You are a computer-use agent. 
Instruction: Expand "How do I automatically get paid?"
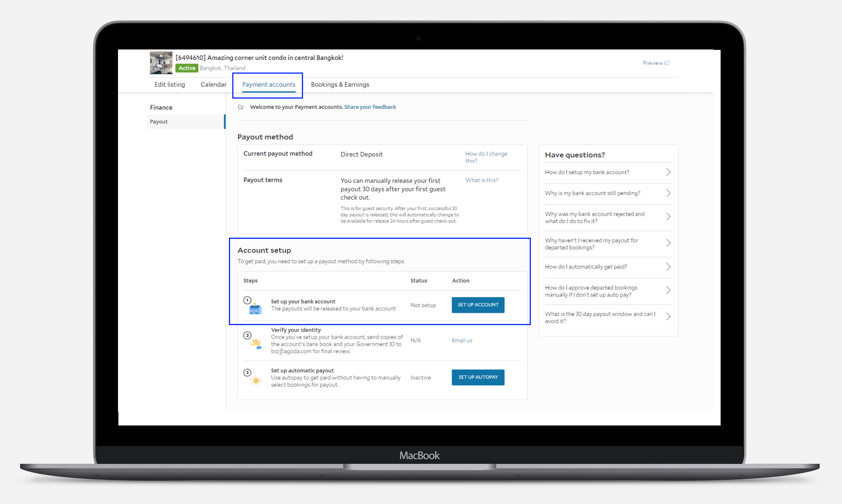[668, 267]
